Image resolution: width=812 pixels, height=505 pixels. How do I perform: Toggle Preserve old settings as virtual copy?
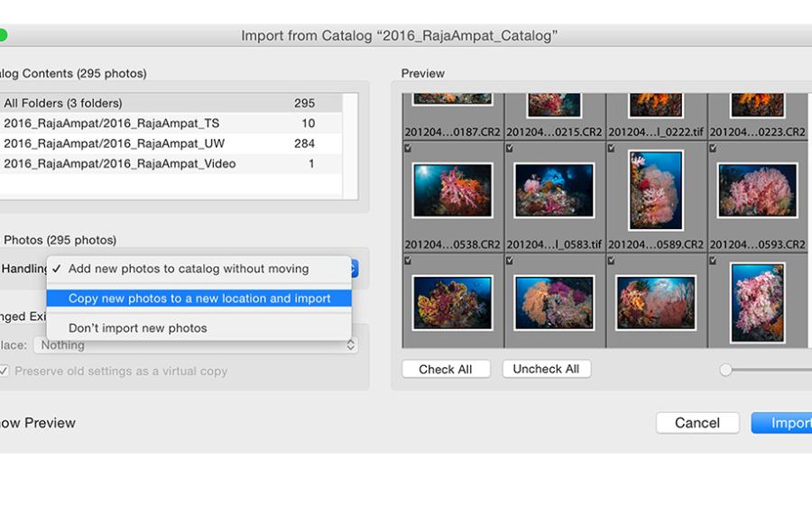pyautogui.click(x=4, y=371)
